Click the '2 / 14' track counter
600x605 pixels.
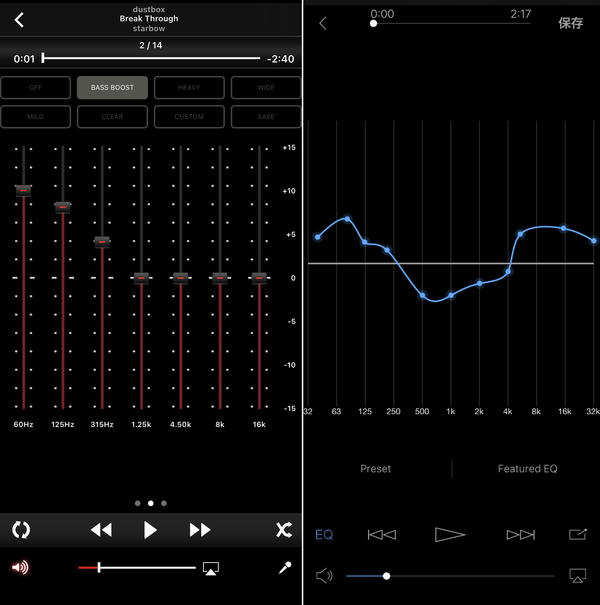[150, 45]
